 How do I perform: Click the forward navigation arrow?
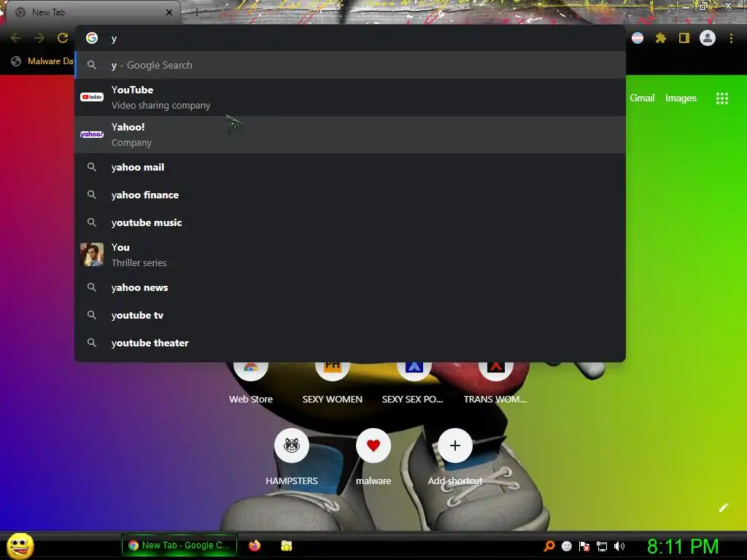(39, 38)
